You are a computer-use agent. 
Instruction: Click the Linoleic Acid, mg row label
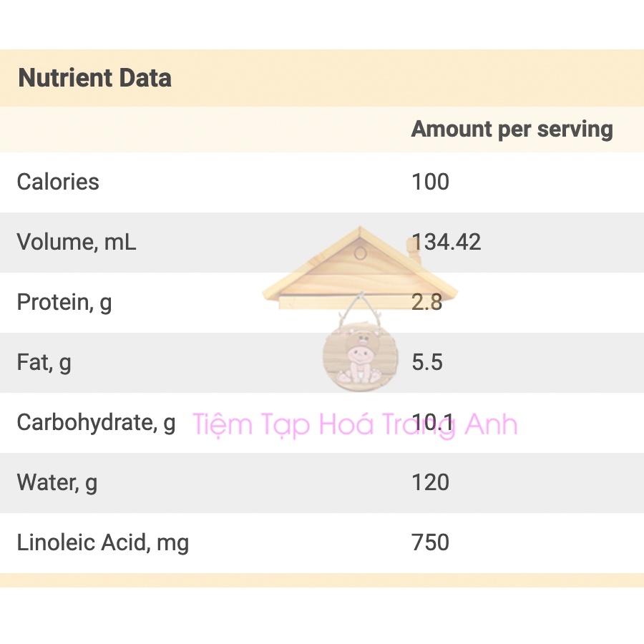tap(103, 542)
